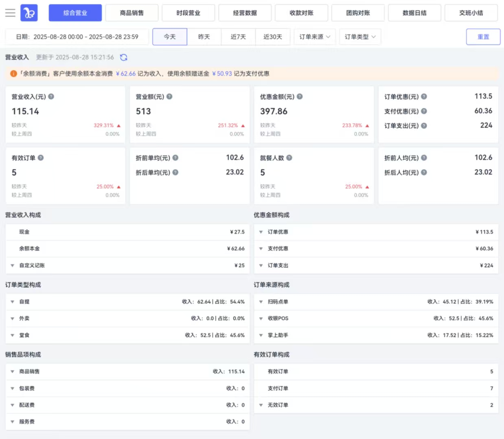Expand the 自提 order type row
The image size is (504, 439).
(127, 302)
